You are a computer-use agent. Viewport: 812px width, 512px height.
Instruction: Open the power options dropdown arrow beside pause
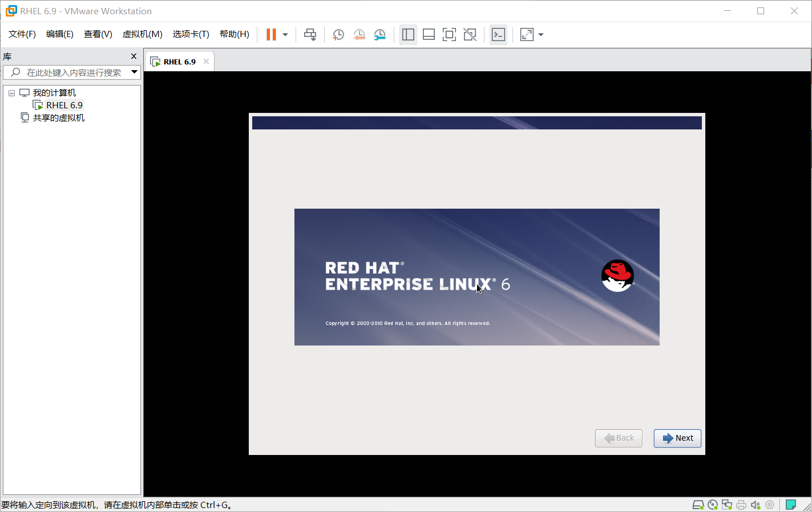point(285,35)
